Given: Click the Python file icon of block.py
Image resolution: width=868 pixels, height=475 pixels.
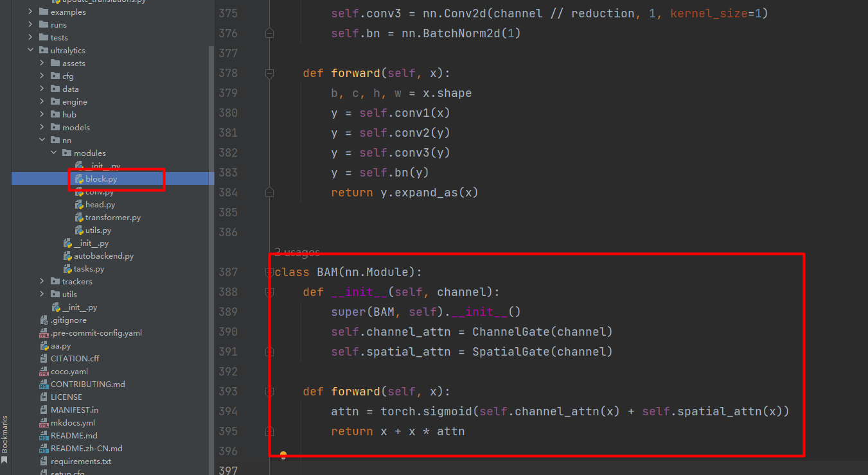Looking at the screenshot, I should pyautogui.click(x=79, y=179).
